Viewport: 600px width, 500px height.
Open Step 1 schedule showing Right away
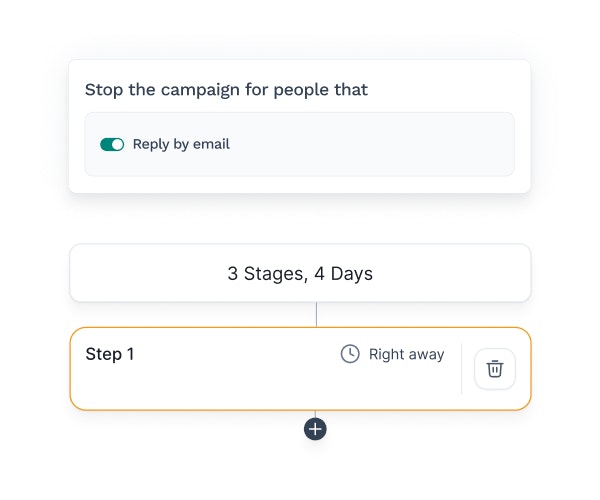[392, 354]
